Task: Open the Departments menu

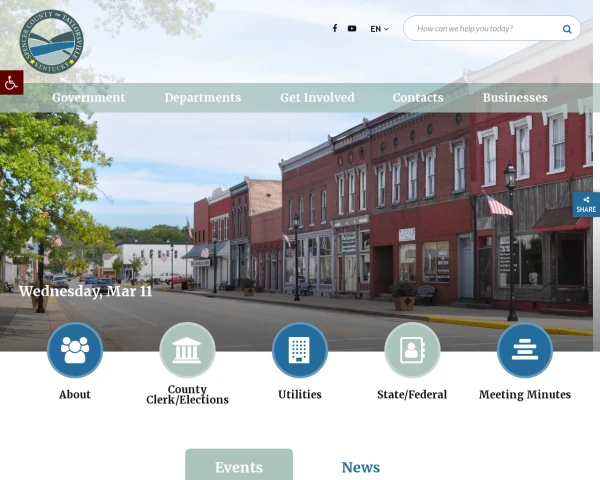Action: pyautogui.click(x=203, y=98)
